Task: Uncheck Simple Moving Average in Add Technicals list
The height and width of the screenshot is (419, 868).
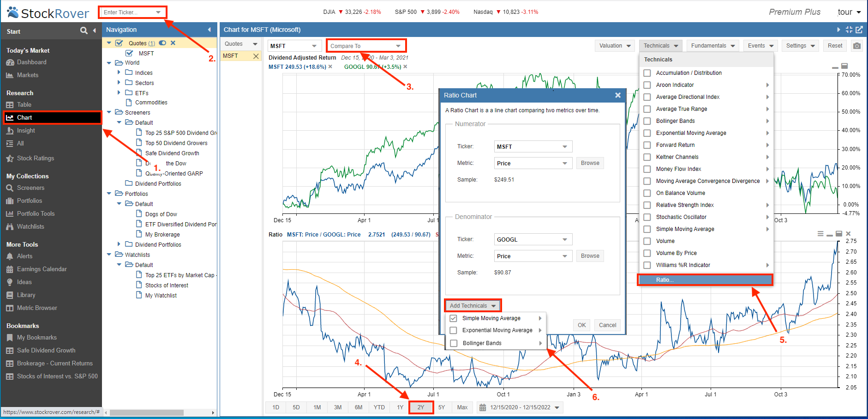Action: point(453,318)
